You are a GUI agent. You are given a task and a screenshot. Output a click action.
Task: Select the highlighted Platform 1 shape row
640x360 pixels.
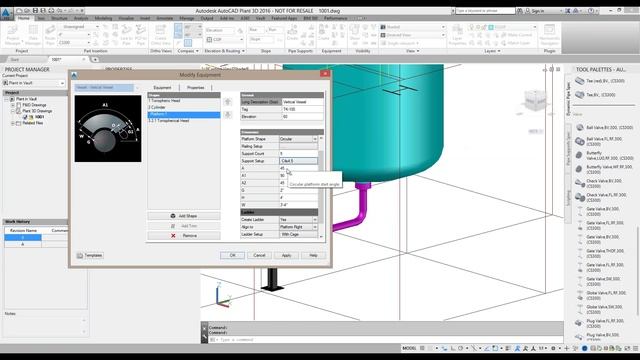point(184,115)
